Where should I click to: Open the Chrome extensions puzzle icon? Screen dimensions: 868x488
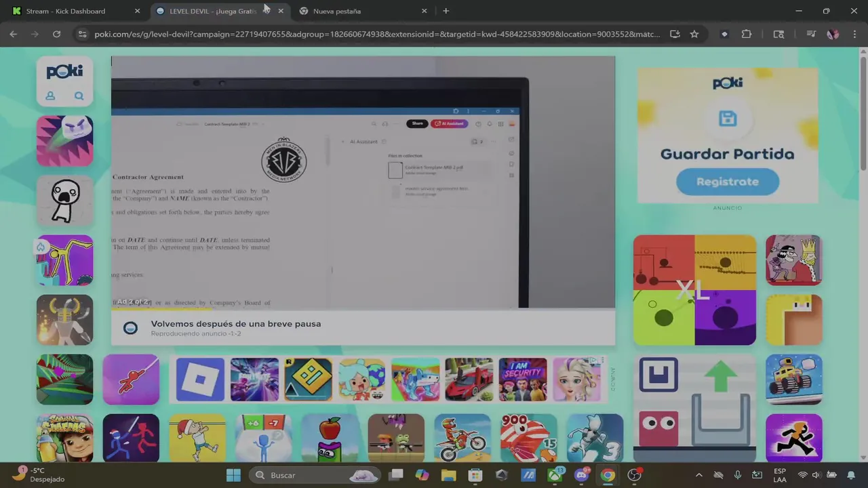[x=747, y=34]
